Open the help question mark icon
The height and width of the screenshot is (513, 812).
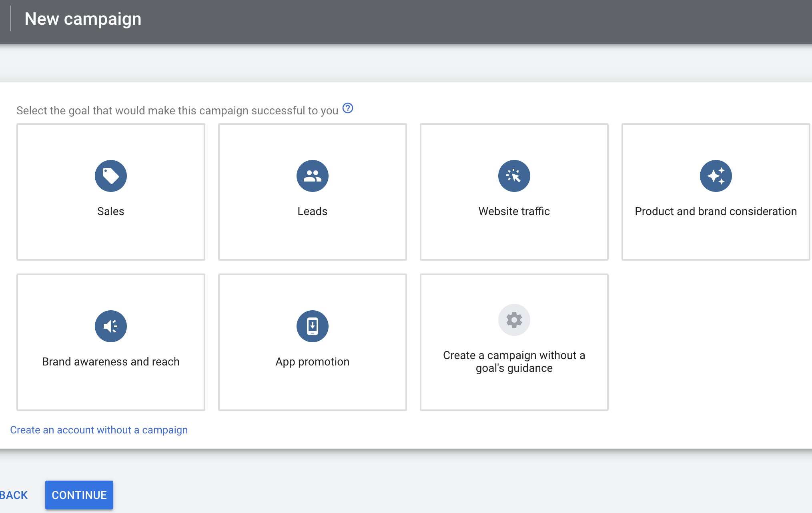348,108
